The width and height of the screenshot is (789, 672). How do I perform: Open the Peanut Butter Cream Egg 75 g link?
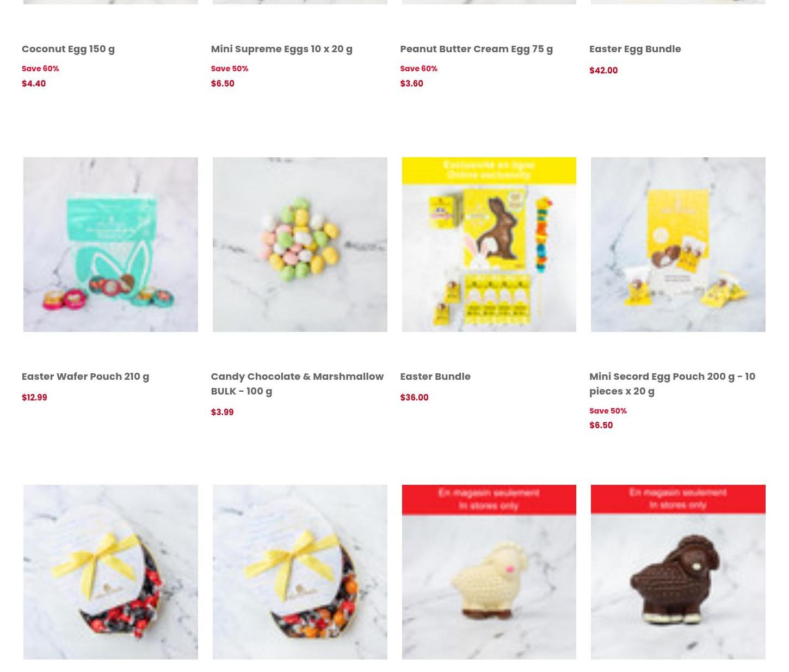tap(476, 49)
